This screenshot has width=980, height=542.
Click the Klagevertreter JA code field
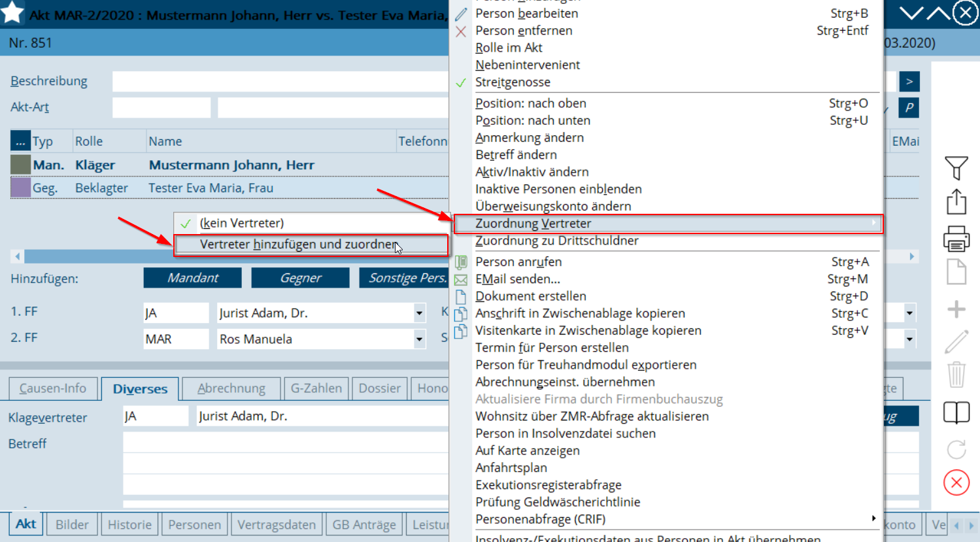pos(156,416)
